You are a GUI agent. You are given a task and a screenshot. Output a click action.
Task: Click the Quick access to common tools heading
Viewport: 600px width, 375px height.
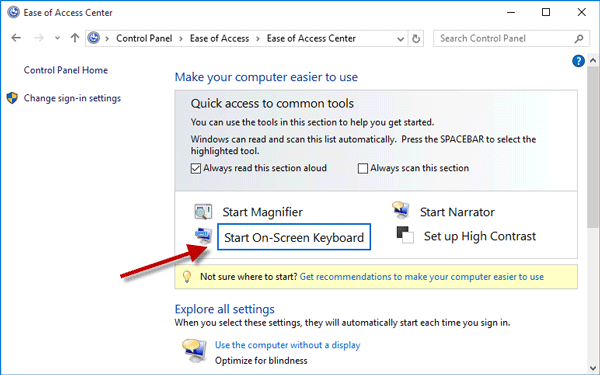(272, 104)
